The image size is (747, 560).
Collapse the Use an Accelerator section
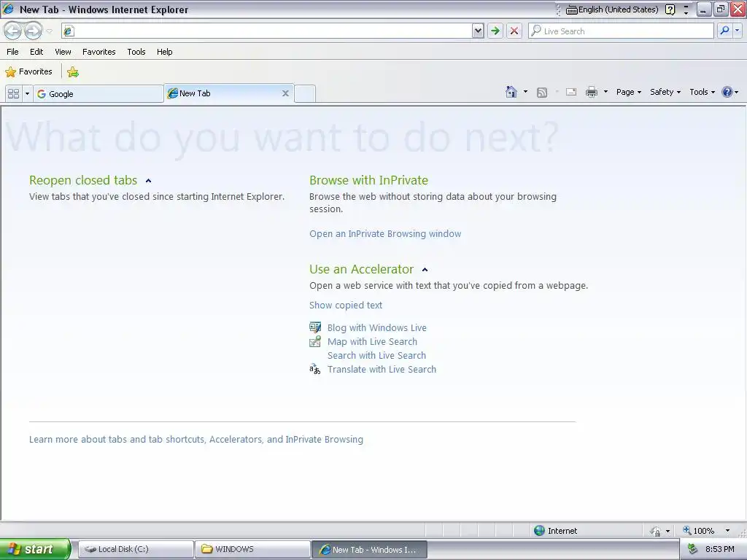[425, 270]
